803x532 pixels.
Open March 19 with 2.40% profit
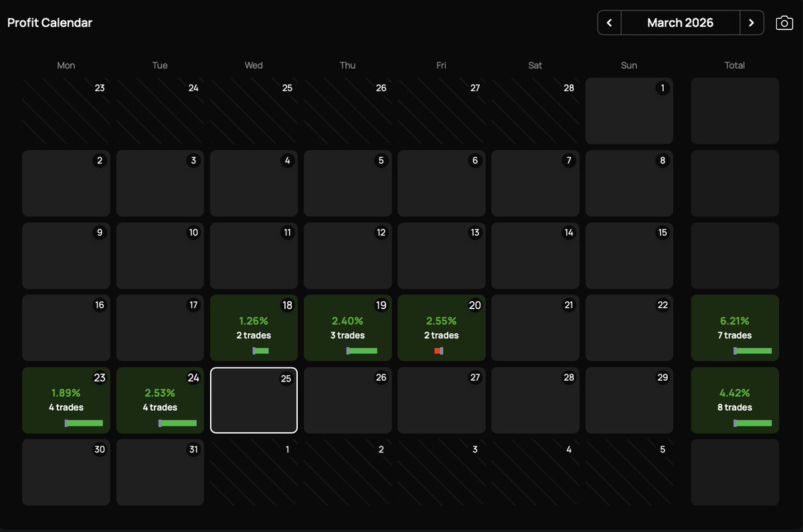pyautogui.click(x=347, y=328)
